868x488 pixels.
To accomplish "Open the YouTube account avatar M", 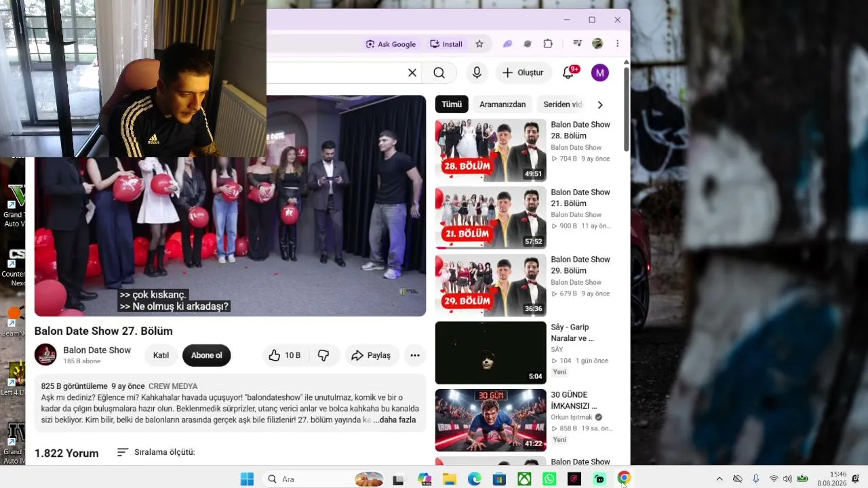I will [599, 73].
